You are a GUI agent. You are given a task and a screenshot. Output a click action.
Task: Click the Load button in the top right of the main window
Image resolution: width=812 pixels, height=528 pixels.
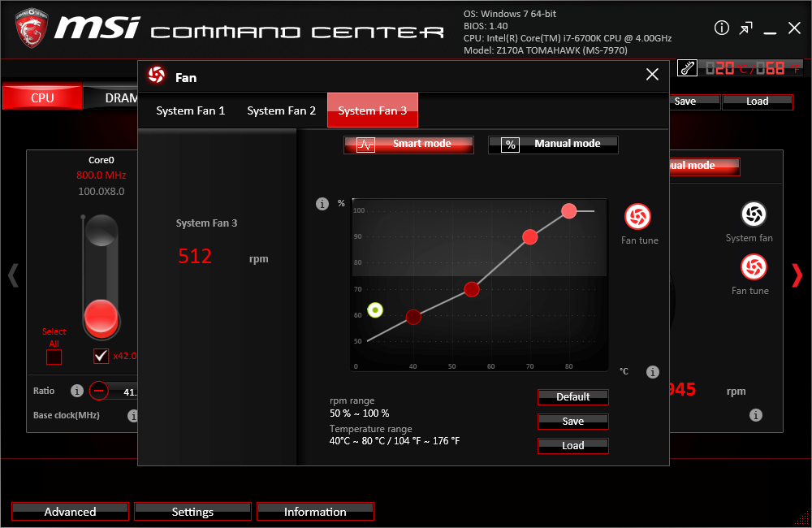point(757,102)
